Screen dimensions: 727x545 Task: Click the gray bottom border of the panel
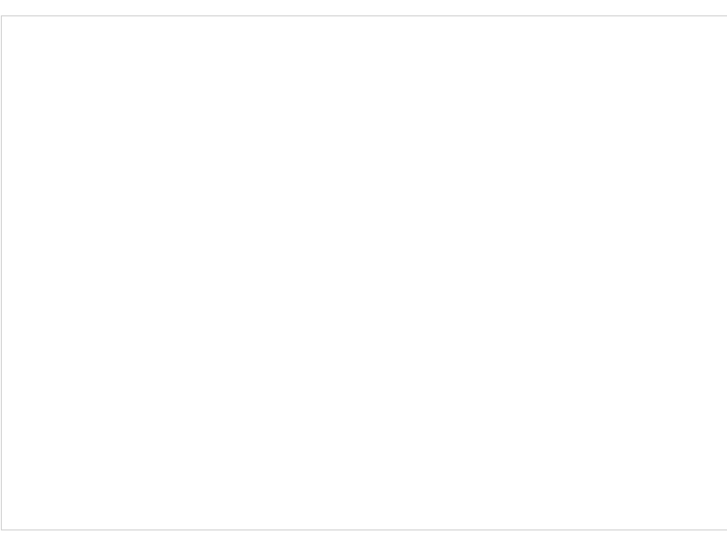pyautogui.click(x=364, y=530)
